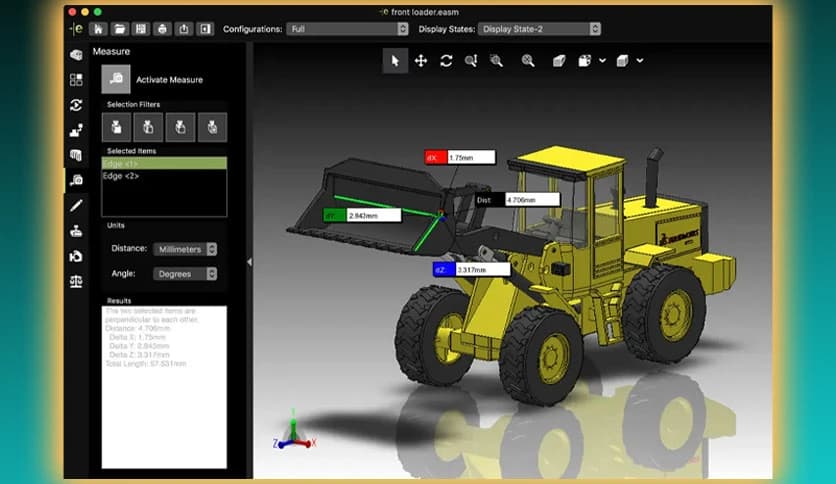
Task: Click the Activate Measure button
Action: [x=117, y=79]
